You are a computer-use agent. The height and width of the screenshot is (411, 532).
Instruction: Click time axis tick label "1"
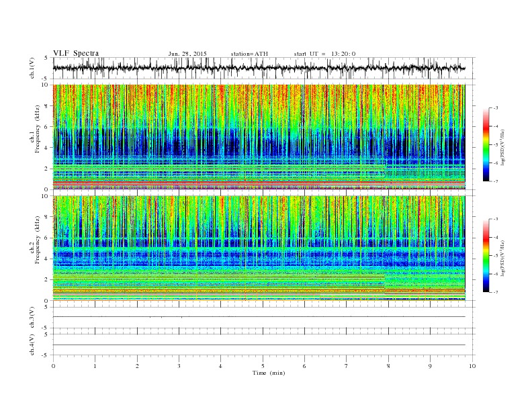click(95, 366)
